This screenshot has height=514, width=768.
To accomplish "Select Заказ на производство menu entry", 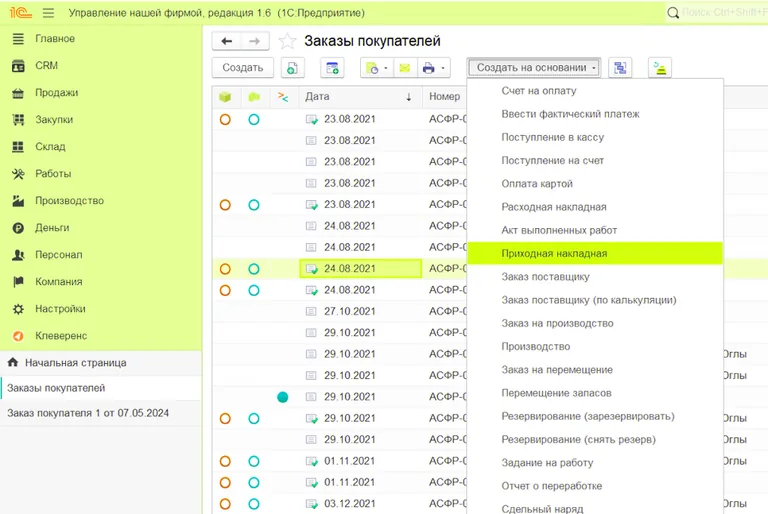I will pos(557,324).
